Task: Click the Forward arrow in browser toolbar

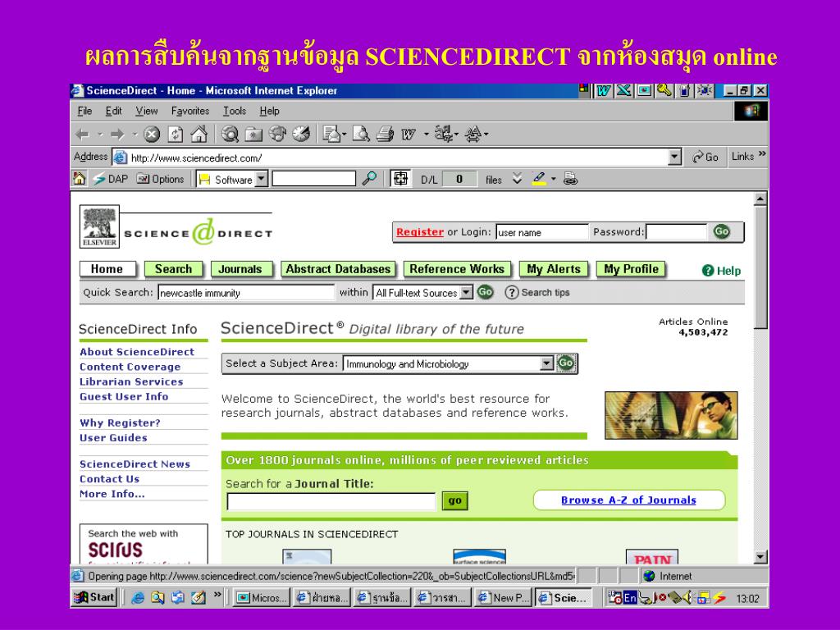Action: point(117,134)
